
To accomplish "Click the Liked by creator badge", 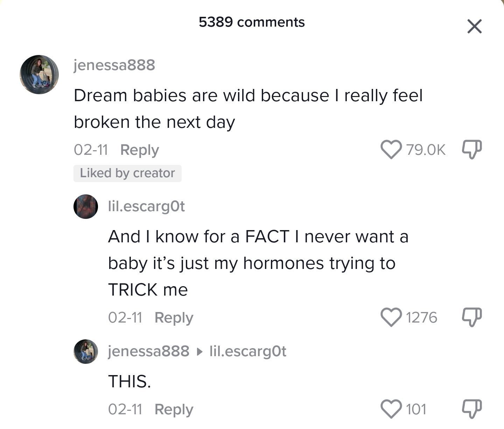I will click(x=127, y=173).
